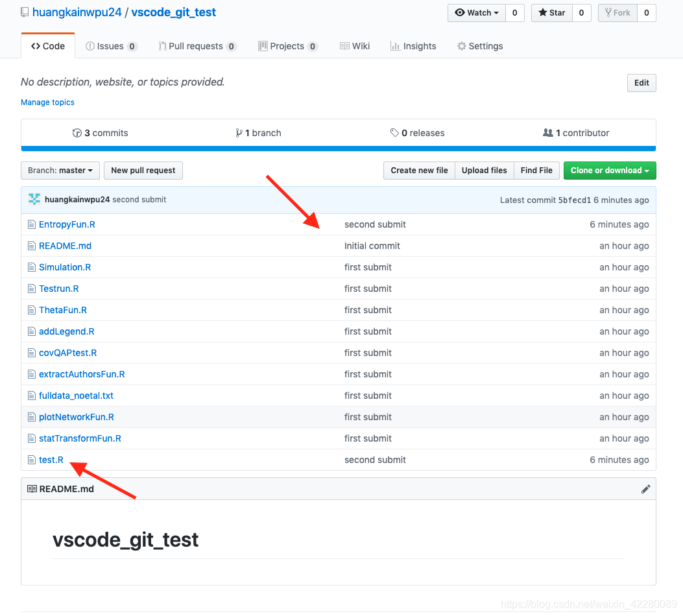Click the repository book icon in header
683x616 pixels.
(x=25, y=12)
